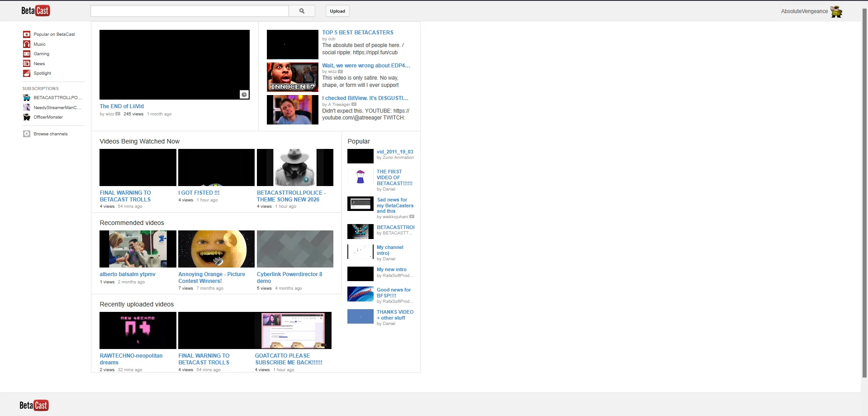Viewport: 868px width, 416px height.
Task: Open Annoying Orange Picture Contest thumbnail
Action: point(216,249)
